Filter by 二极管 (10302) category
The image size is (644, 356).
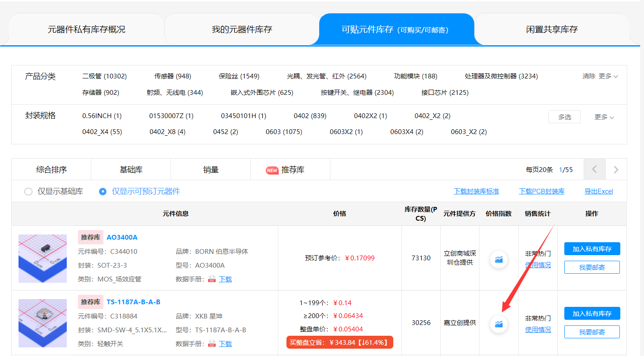point(104,76)
